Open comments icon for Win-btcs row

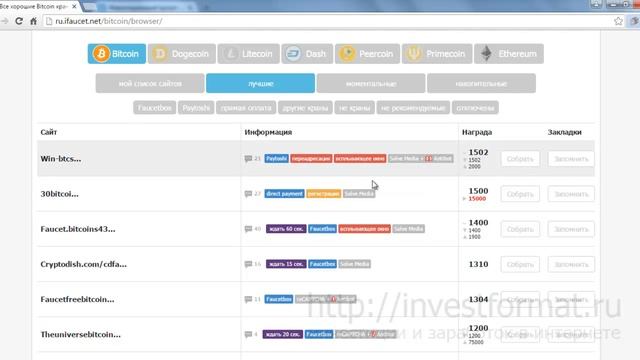(x=248, y=158)
